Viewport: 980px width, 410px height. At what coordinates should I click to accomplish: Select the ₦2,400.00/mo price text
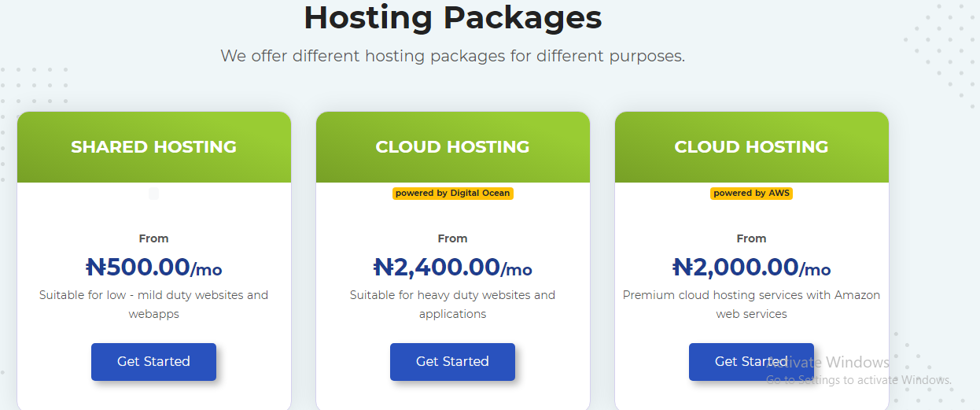[x=452, y=268]
